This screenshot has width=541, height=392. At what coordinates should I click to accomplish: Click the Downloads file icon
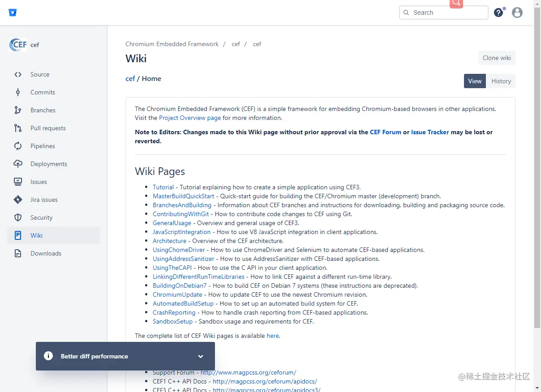(x=18, y=254)
